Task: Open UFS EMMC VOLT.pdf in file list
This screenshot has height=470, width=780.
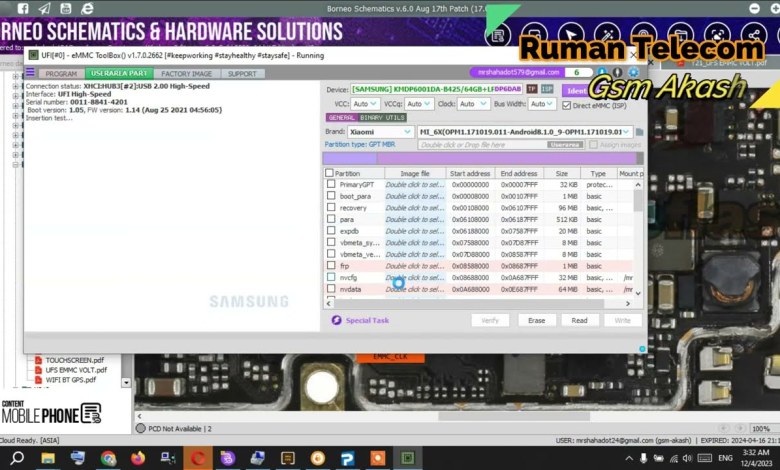Action: [76, 370]
